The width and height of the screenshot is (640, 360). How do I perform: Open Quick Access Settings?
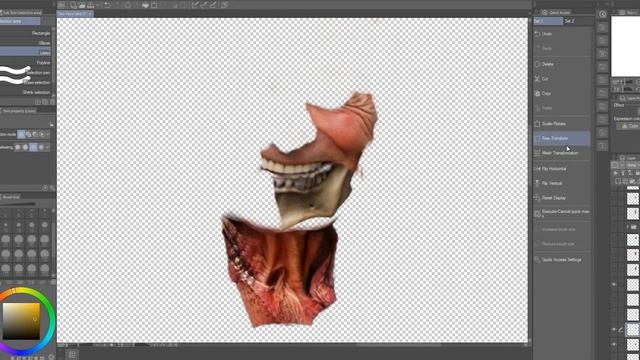(x=562, y=260)
